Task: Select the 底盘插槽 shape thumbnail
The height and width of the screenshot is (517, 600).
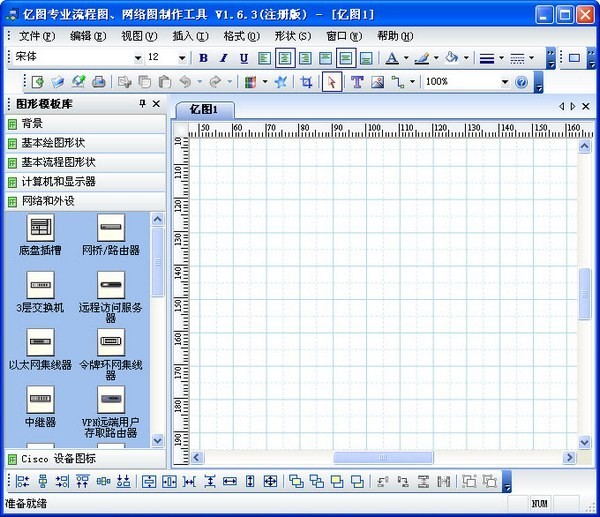Action: pyautogui.click(x=40, y=228)
